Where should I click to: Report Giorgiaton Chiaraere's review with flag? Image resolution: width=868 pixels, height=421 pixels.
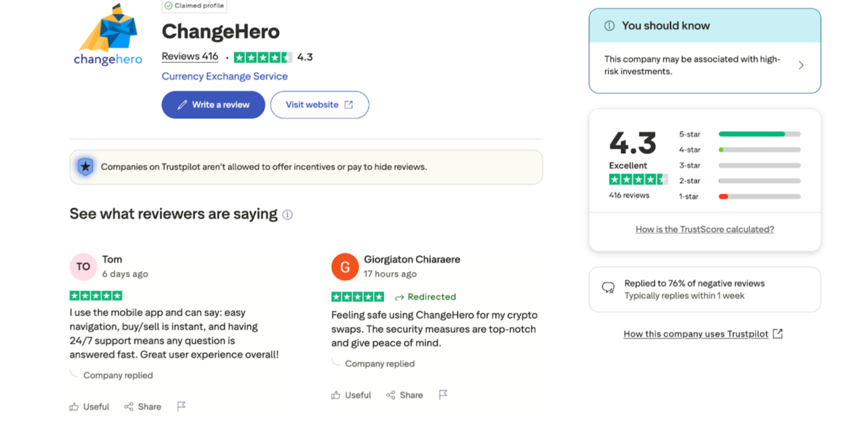443,395
